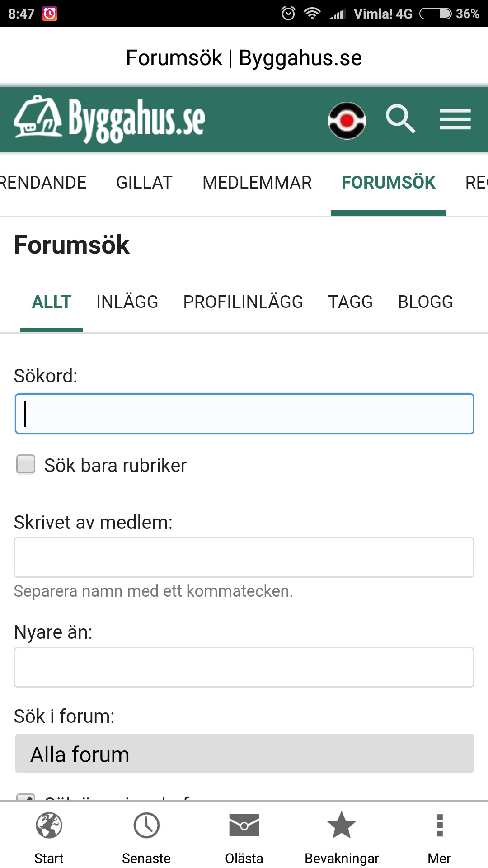Click the Skrivet av medlem field

click(244, 557)
